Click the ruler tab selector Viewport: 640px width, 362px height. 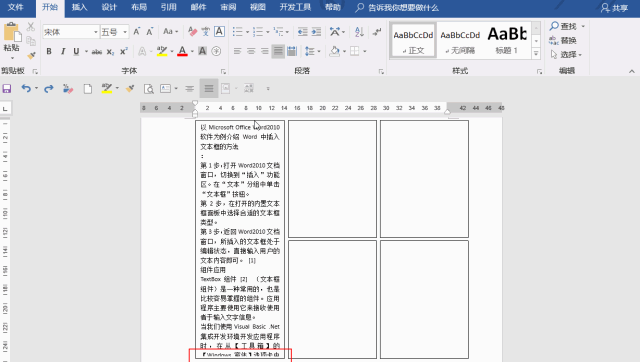click(x=5, y=109)
